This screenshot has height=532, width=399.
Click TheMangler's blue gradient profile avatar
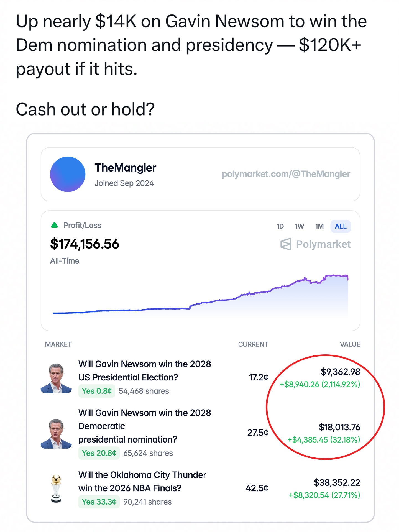click(x=68, y=174)
